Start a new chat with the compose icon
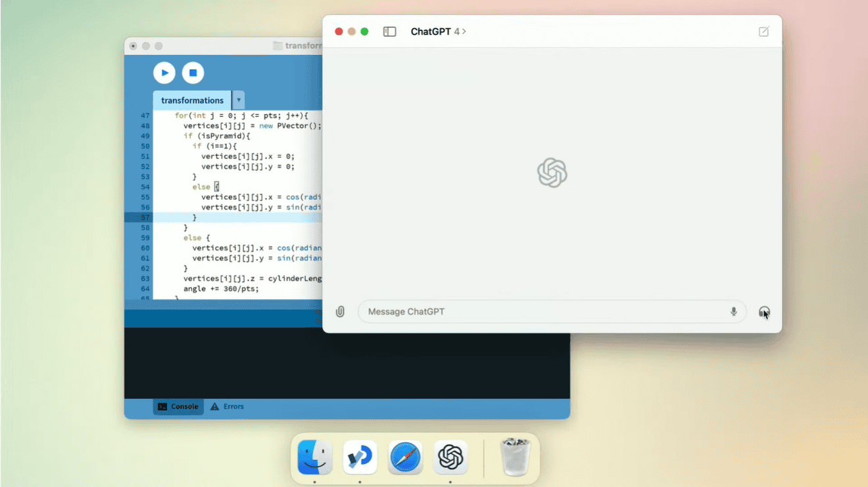 tap(763, 31)
